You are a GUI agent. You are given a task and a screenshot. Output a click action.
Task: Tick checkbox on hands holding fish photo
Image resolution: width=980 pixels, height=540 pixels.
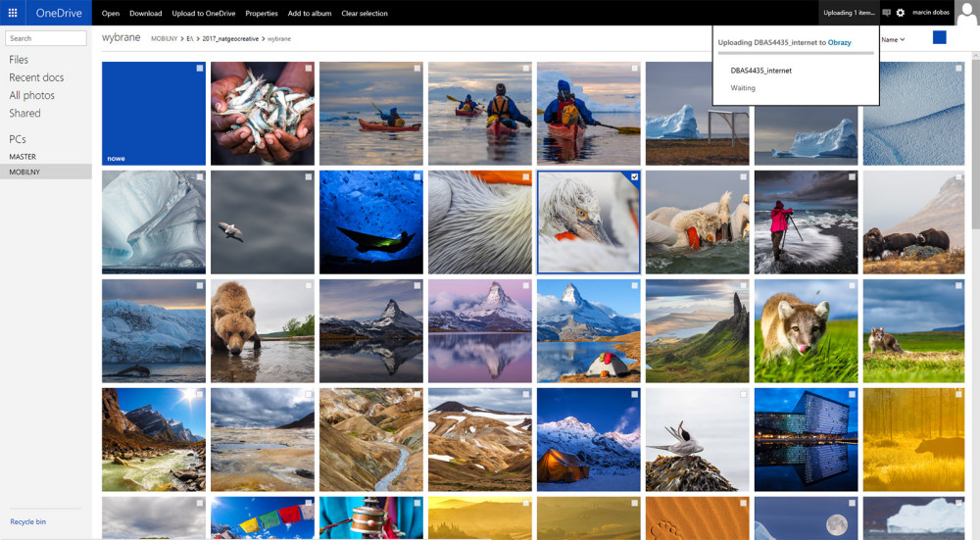pyautogui.click(x=308, y=69)
